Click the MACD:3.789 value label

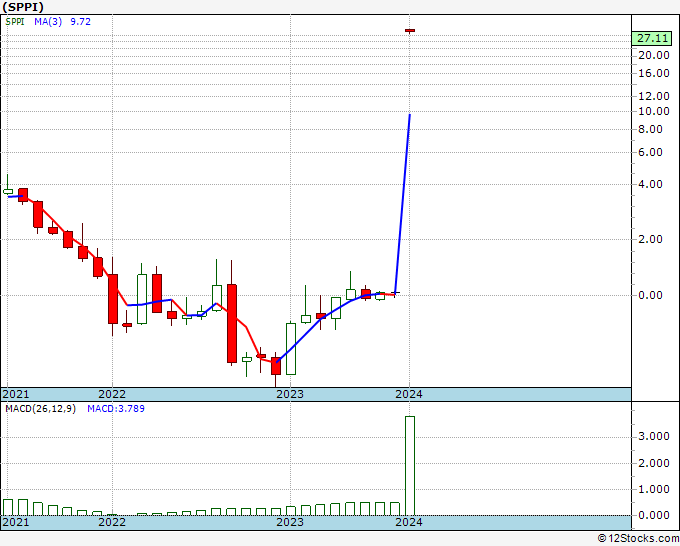(x=116, y=409)
